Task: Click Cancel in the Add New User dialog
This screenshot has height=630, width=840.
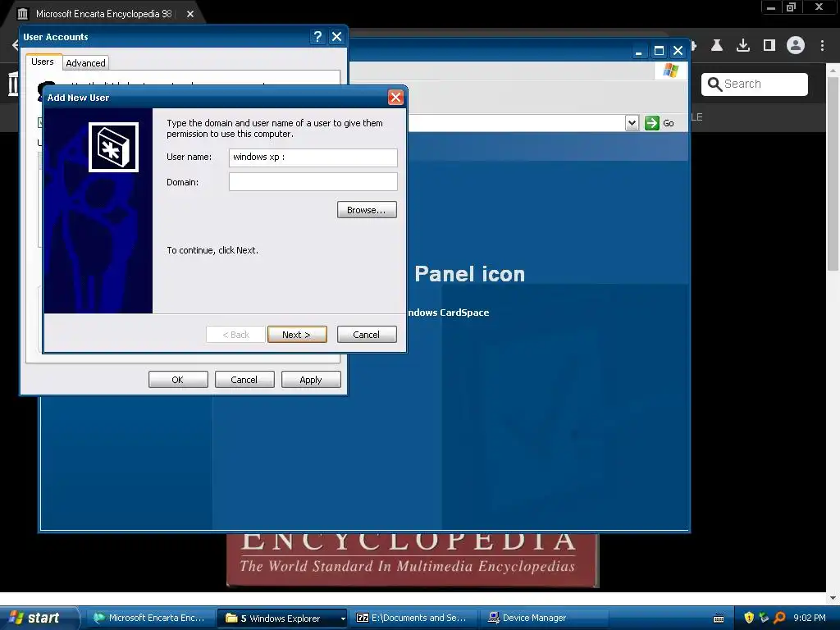Action: point(367,335)
